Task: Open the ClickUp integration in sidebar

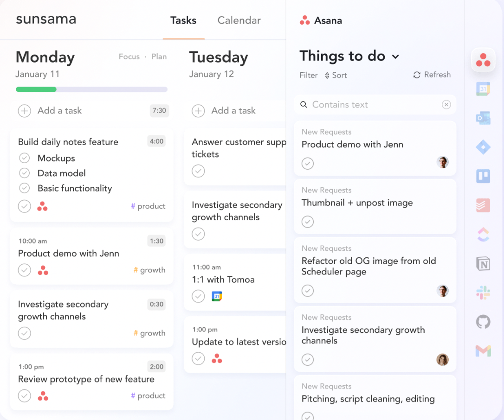Action: tap(483, 235)
